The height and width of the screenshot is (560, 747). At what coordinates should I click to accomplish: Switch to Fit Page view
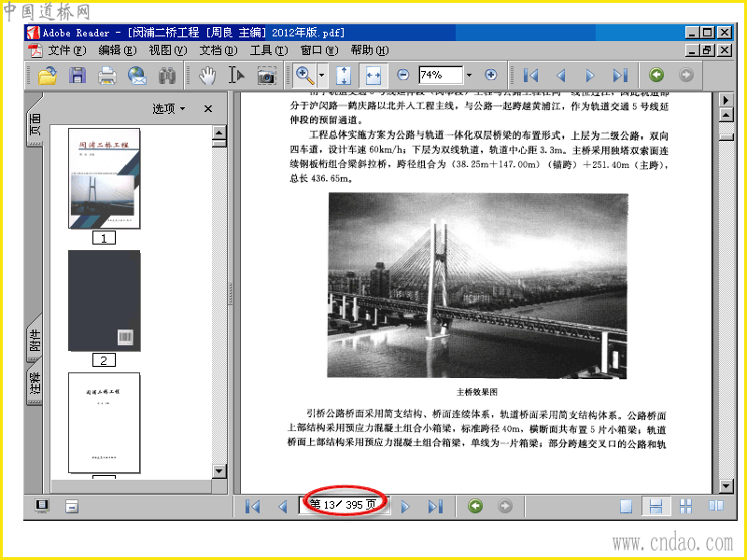pos(344,76)
